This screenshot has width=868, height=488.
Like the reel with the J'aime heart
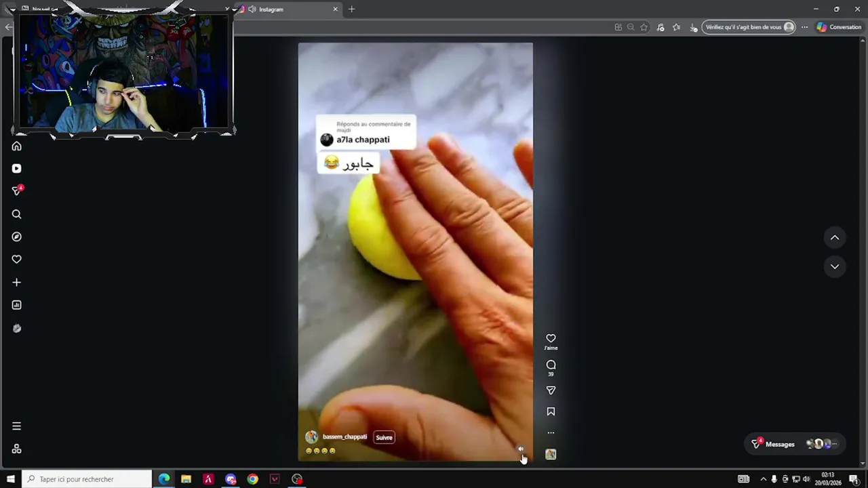click(x=551, y=338)
